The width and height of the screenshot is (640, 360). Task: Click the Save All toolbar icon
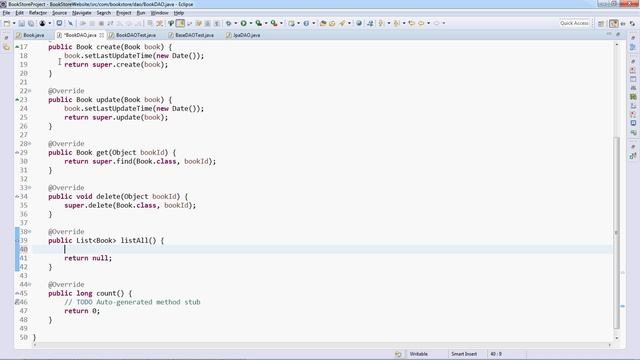point(31,23)
